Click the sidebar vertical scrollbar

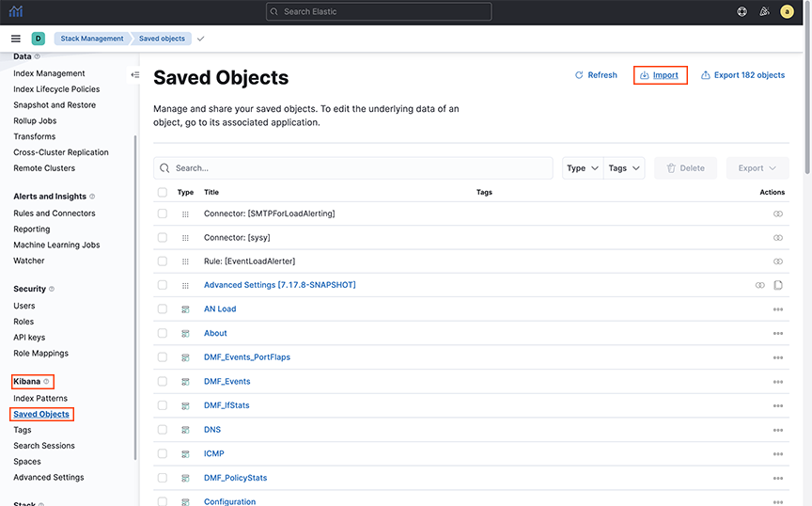pyautogui.click(x=135, y=297)
